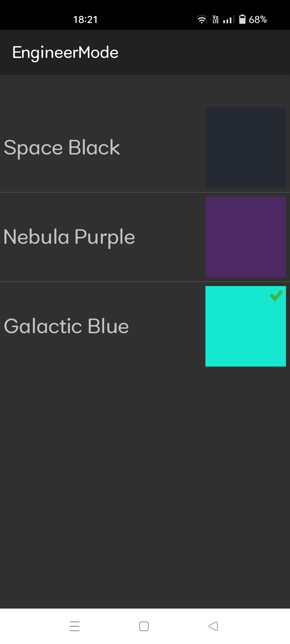
Task: Choose the Space Black text label
Action: coord(62,148)
